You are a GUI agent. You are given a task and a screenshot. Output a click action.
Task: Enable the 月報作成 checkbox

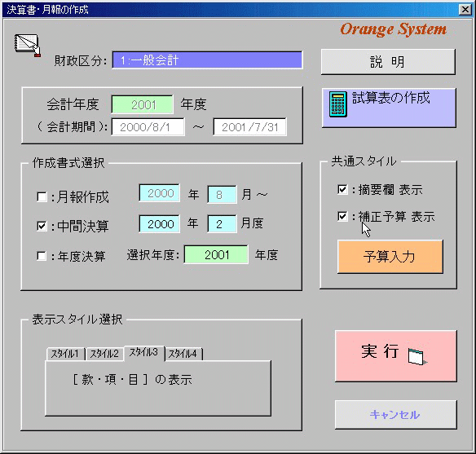click(42, 196)
